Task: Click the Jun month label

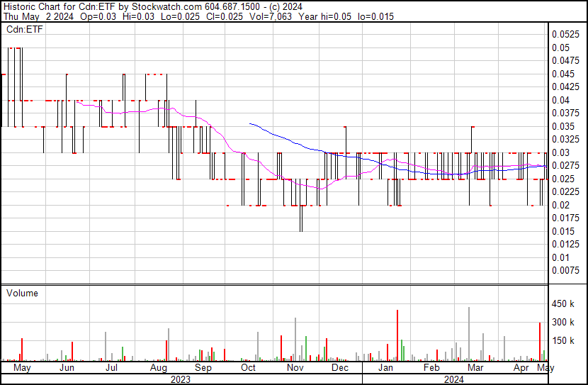Action: (x=67, y=367)
